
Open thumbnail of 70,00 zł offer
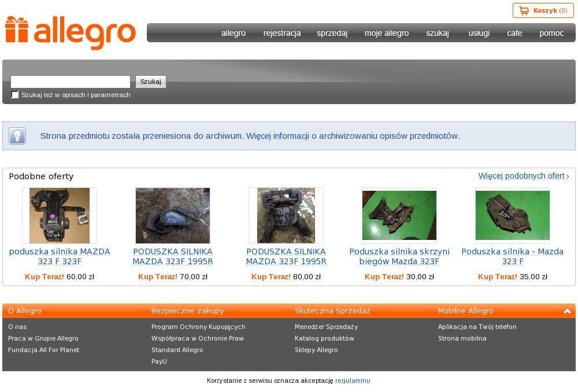coord(172,215)
